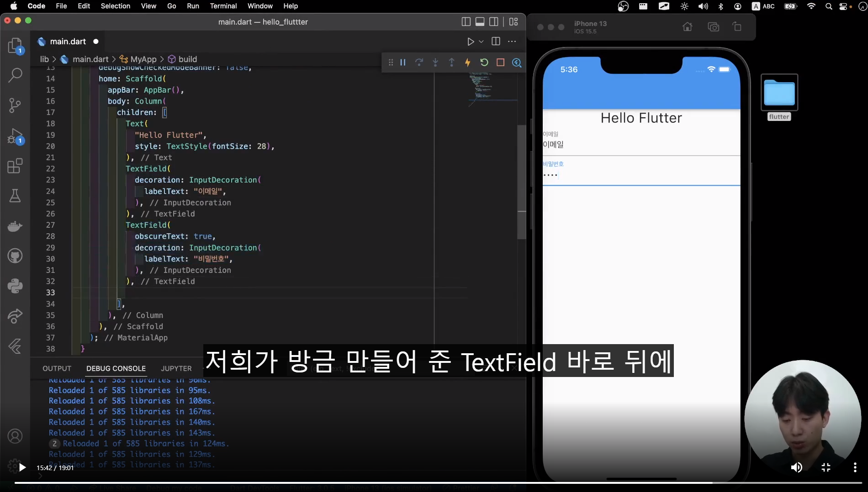Screen dimensions: 868x492
Task: Run main.dart with play button
Action: pyautogui.click(x=471, y=42)
